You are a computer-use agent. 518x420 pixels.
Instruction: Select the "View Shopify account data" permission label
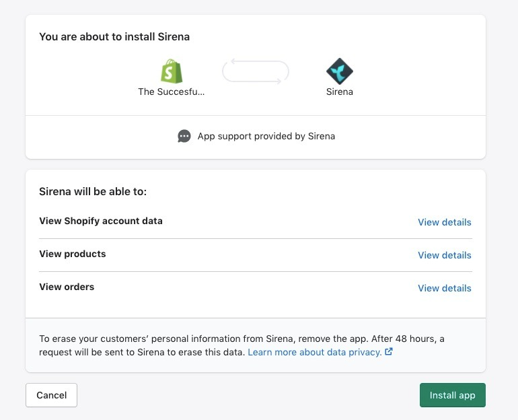101,221
